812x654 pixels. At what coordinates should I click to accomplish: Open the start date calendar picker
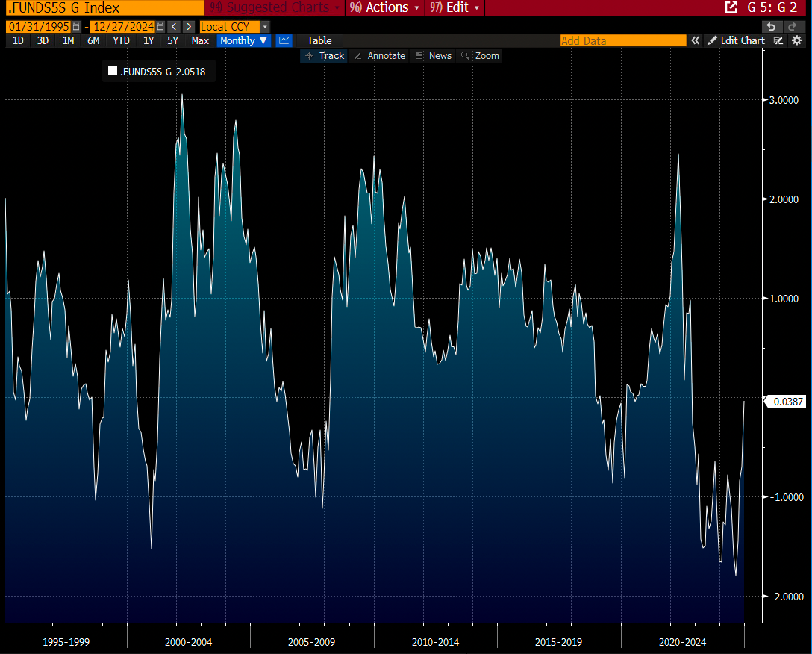pyautogui.click(x=76, y=27)
